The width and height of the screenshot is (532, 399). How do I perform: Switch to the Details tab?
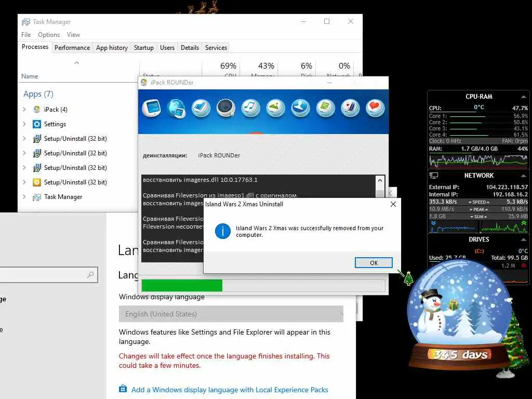pyautogui.click(x=190, y=47)
